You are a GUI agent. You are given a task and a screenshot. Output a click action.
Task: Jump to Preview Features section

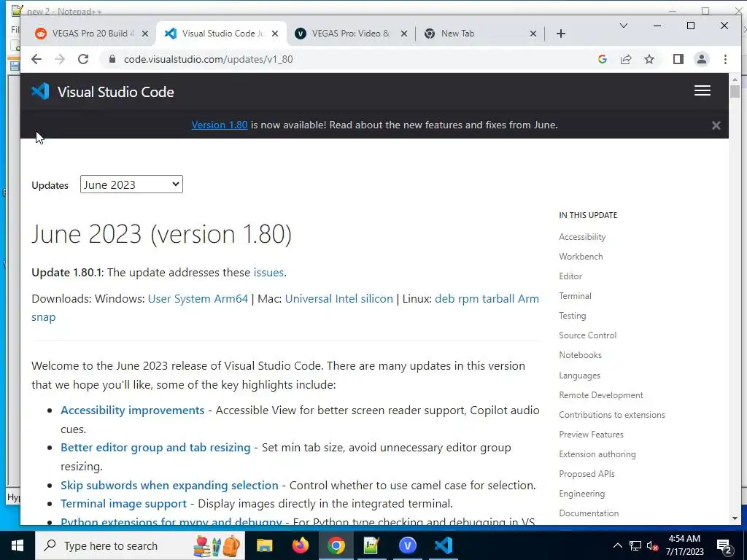click(591, 435)
